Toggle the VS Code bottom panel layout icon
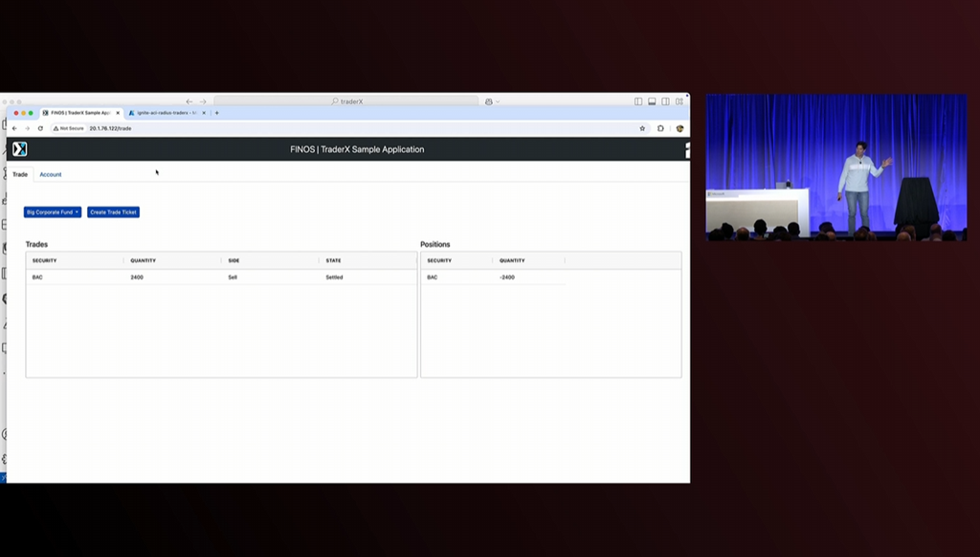Screen dimensions: 980x557 point(652,101)
